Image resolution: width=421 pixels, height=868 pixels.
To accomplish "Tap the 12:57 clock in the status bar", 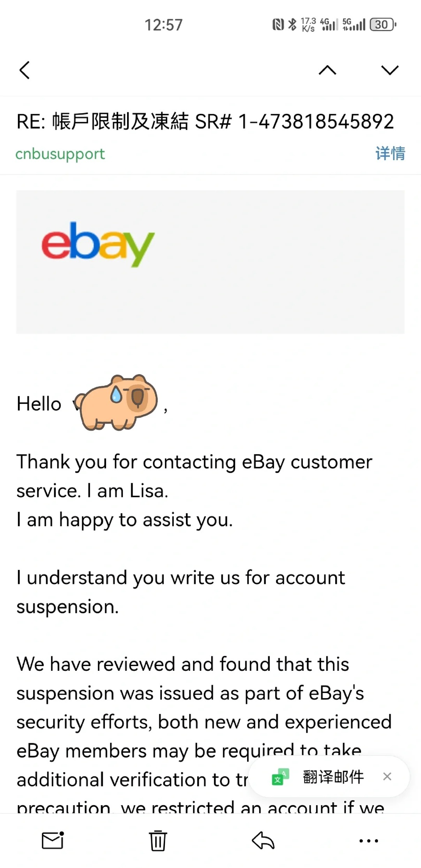I will click(x=164, y=25).
